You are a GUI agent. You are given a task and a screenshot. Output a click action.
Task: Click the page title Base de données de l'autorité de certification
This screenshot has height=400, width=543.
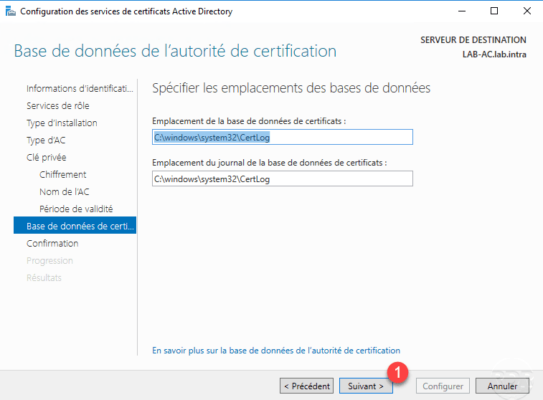[x=175, y=51]
